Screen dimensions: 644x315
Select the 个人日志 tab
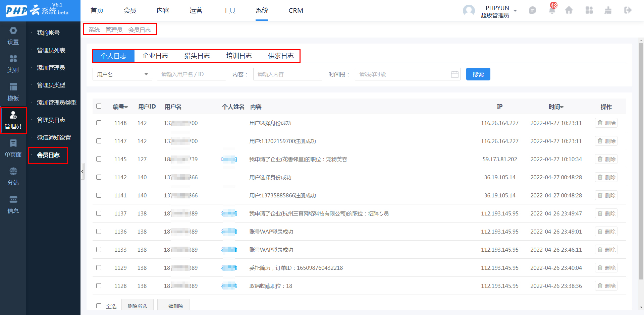(x=113, y=56)
